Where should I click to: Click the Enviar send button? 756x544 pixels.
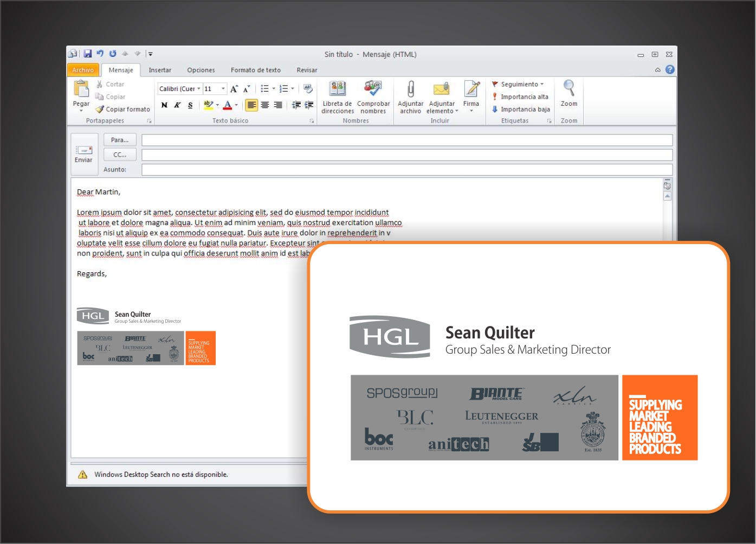tap(84, 153)
